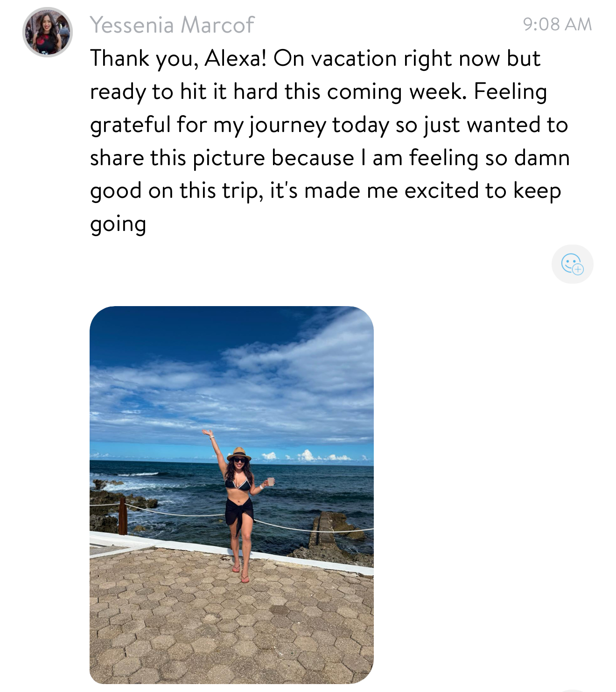The height and width of the screenshot is (692, 616).
Task: Click the straw hat in the photo
Action: tap(239, 453)
